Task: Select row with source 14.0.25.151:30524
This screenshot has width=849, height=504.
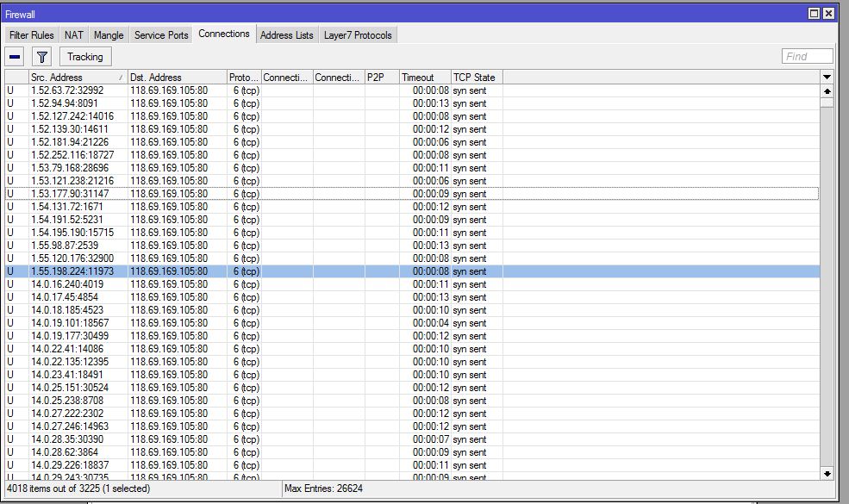Action: (x=412, y=388)
